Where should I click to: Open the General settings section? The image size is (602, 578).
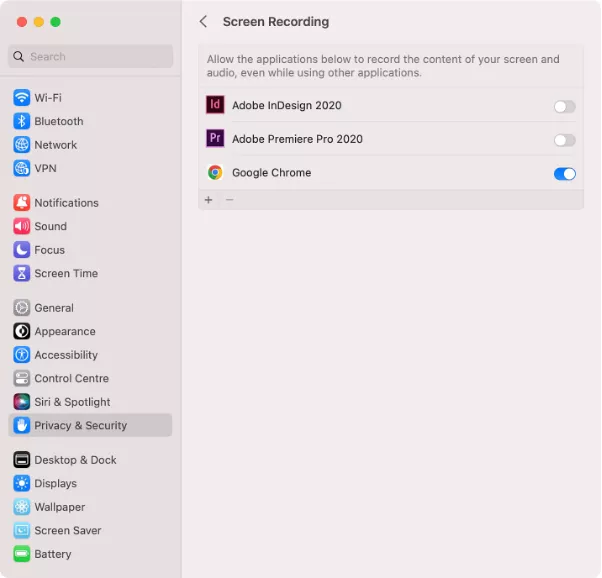[x=54, y=308]
